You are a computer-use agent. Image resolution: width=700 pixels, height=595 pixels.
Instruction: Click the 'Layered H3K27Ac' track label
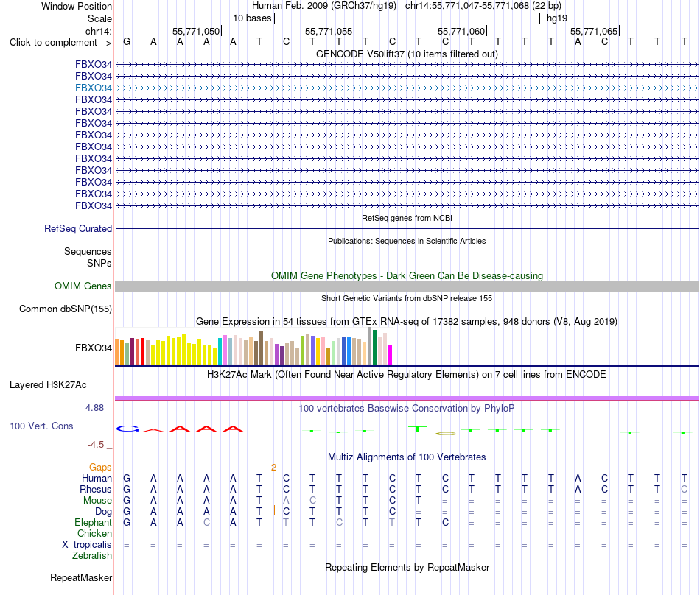pyautogui.click(x=48, y=384)
